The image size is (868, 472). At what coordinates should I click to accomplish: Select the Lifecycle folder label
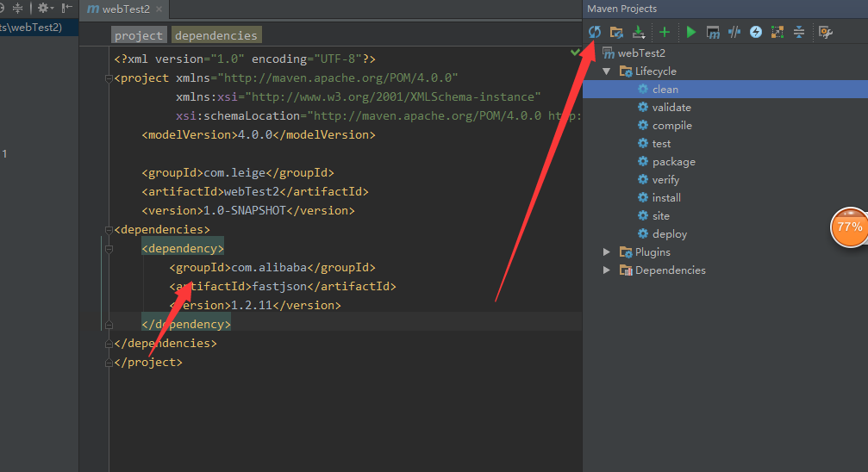pos(655,71)
